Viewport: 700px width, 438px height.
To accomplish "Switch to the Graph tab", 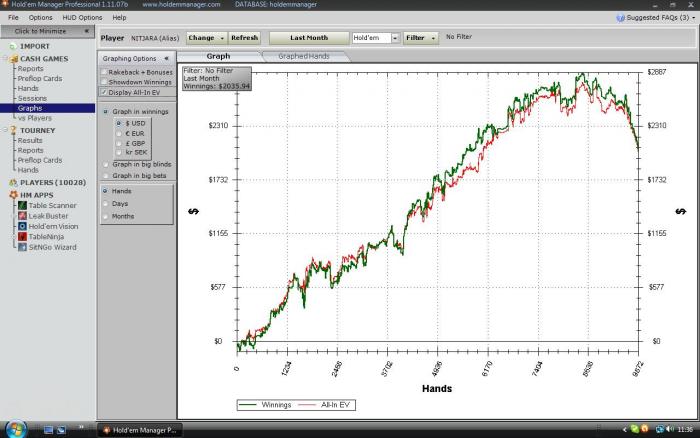I will coord(218,56).
